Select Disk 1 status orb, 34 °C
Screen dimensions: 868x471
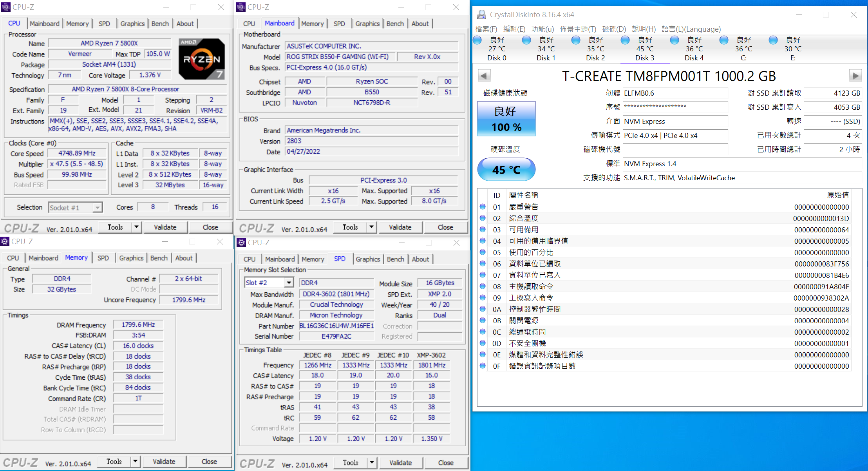point(527,40)
